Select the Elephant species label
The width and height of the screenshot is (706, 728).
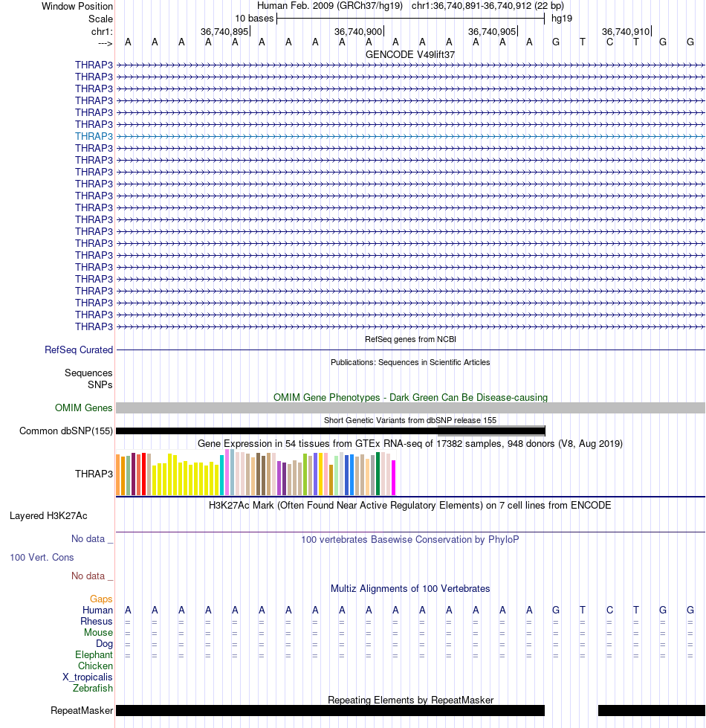click(94, 654)
